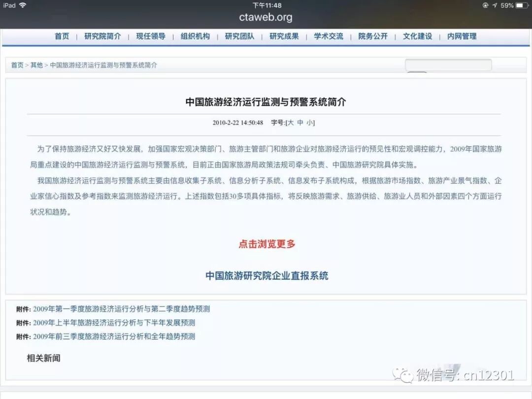Set font size to 大
This screenshot has height=399, width=532.
click(291, 123)
